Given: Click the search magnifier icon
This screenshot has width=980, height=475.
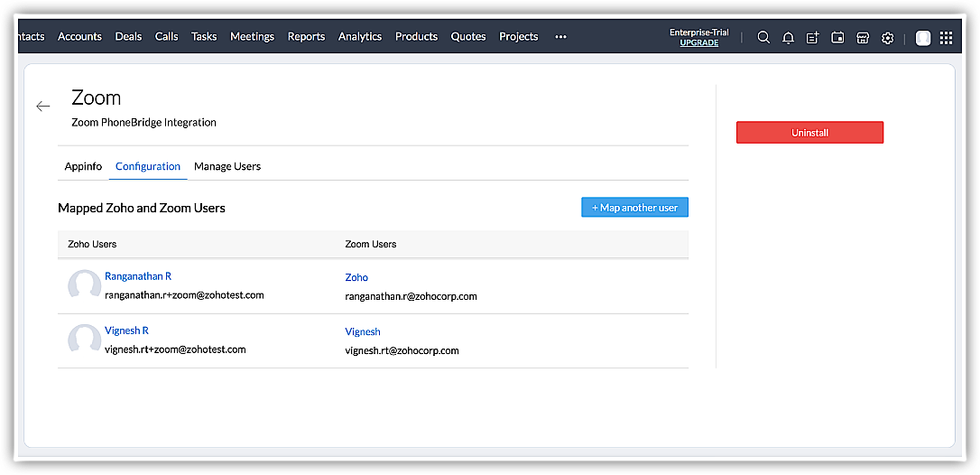Looking at the screenshot, I should click(x=763, y=38).
